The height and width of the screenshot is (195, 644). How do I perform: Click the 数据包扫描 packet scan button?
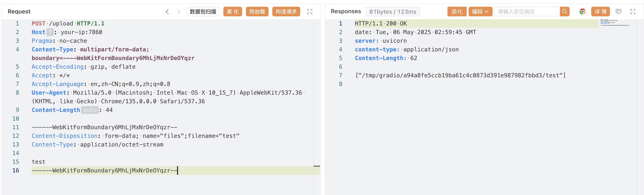(203, 12)
